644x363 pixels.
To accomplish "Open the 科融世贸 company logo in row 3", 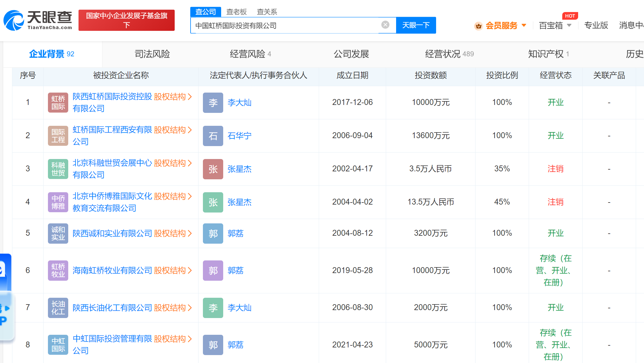I will click(x=58, y=169).
